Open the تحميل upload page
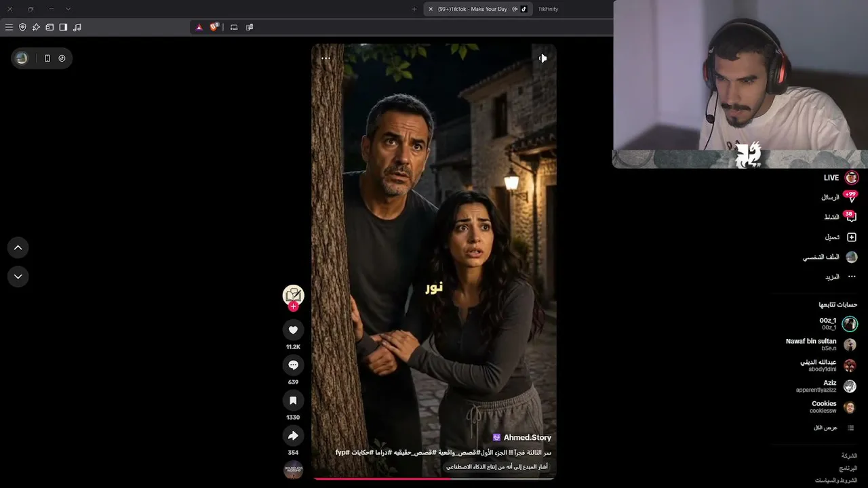 (x=841, y=237)
